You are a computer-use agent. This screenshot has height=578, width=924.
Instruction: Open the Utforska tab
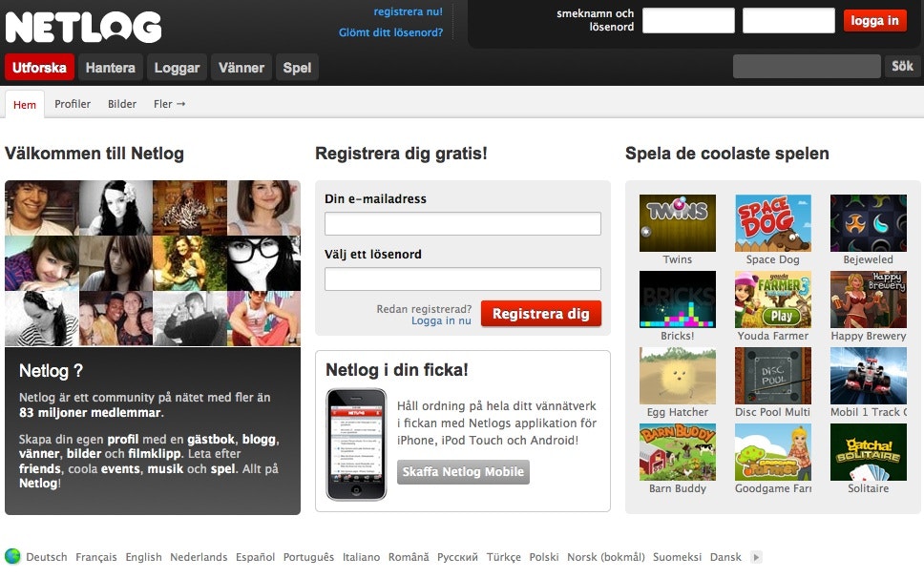(x=39, y=67)
